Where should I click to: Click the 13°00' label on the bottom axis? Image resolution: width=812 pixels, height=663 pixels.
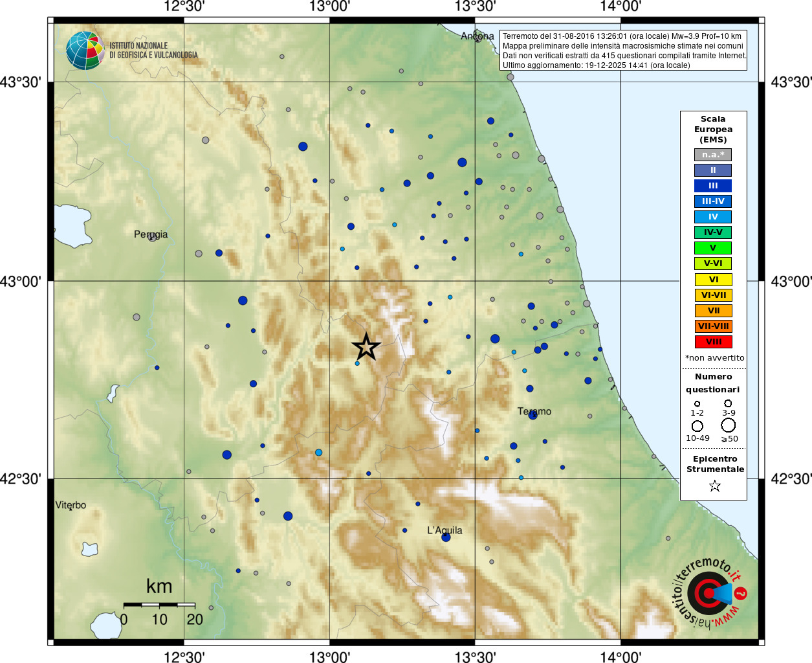click(330, 657)
